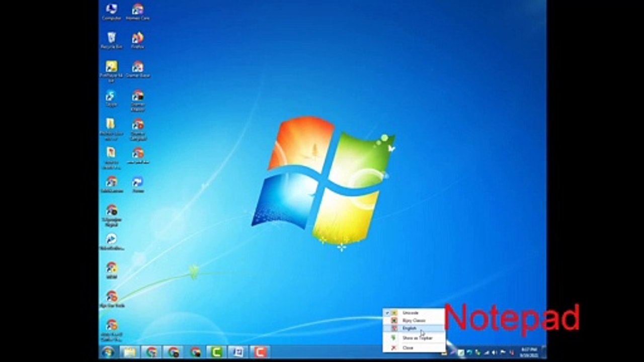This screenshot has width=644, height=362.
Task: Open the Word document taskbar icon
Action: (237, 352)
